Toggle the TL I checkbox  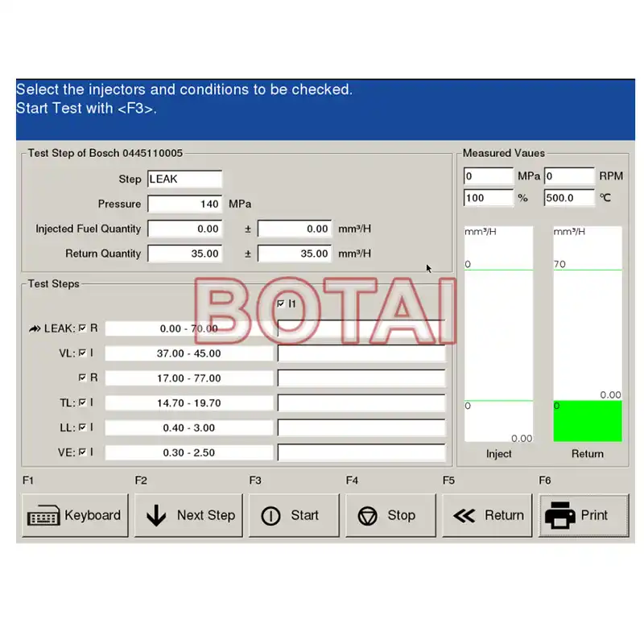point(83,402)
